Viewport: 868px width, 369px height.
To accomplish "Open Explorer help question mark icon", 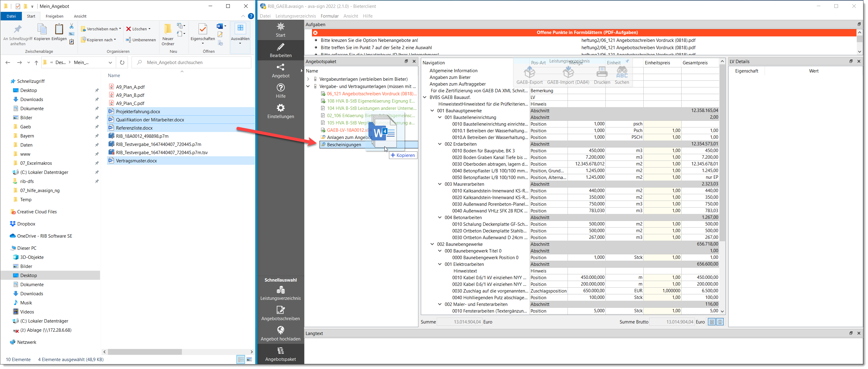I will point(251,16).
